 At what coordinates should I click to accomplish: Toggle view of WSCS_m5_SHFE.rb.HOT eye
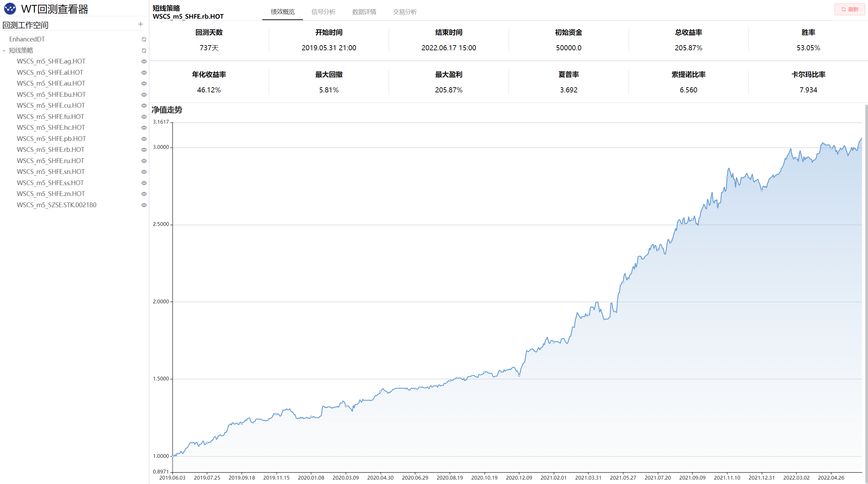pyautogui.click(x=144, y=150)
